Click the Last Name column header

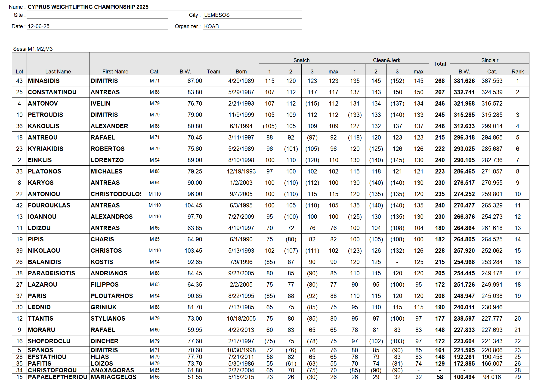58,71
